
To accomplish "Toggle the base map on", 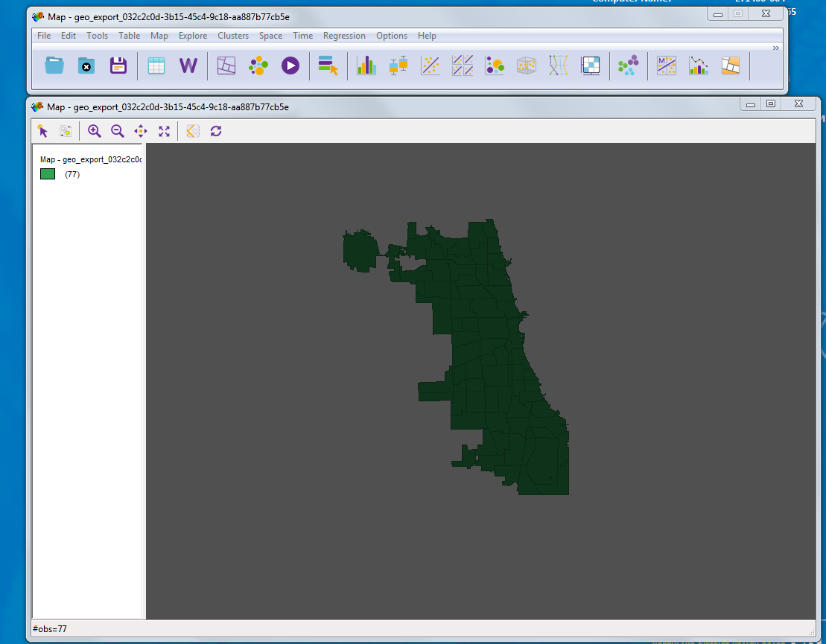I will [x=191, y=131].
